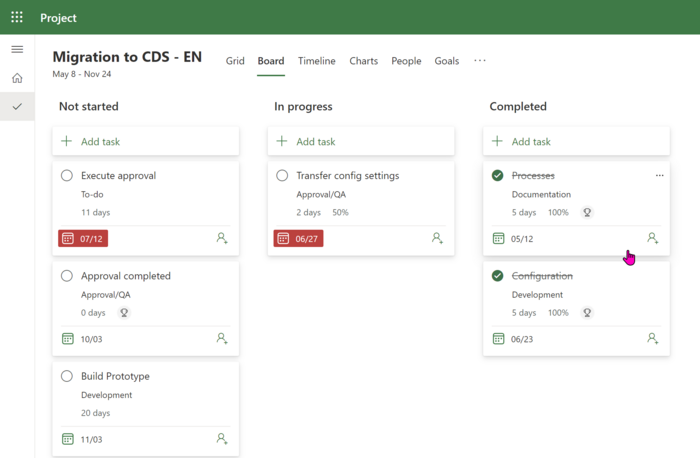
Task: Click the 05/12 calendar icon on Processes
Action: (x=499, y=238)
